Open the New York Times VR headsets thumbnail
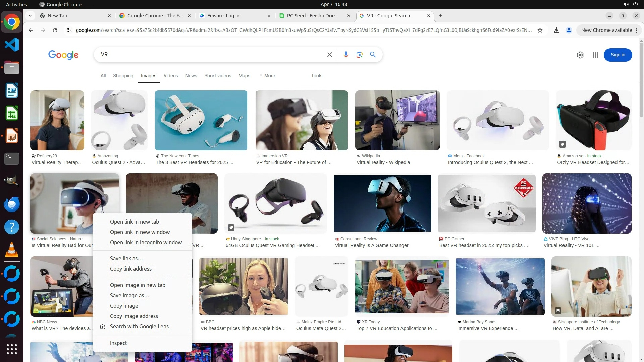Viewport: 644px width, 362px height. [201, 120]
